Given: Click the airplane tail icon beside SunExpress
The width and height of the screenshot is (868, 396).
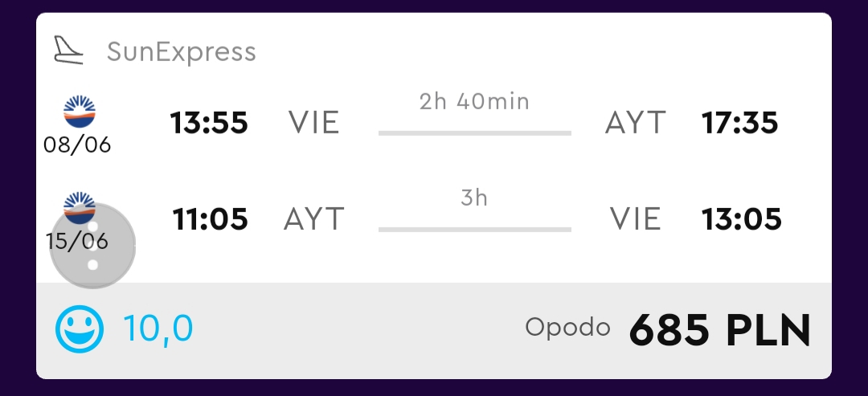Looking at the screenshot, I should (x=68, y=51).
